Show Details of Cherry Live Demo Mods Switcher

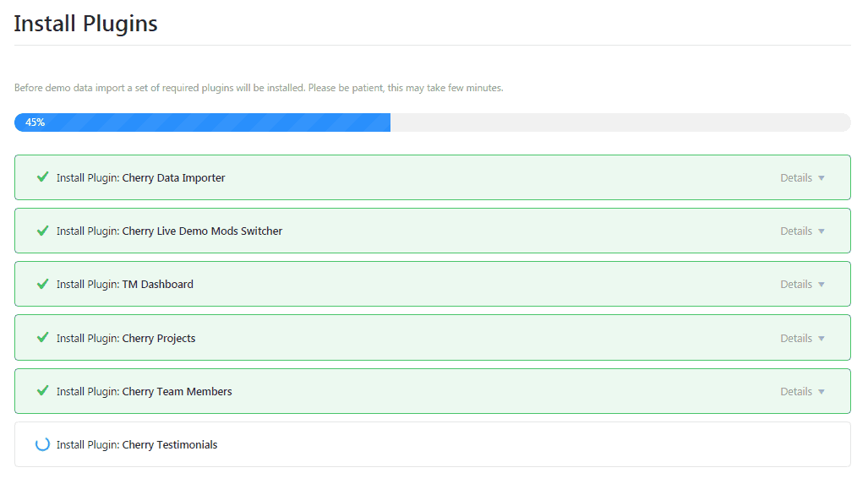point(796,231)
